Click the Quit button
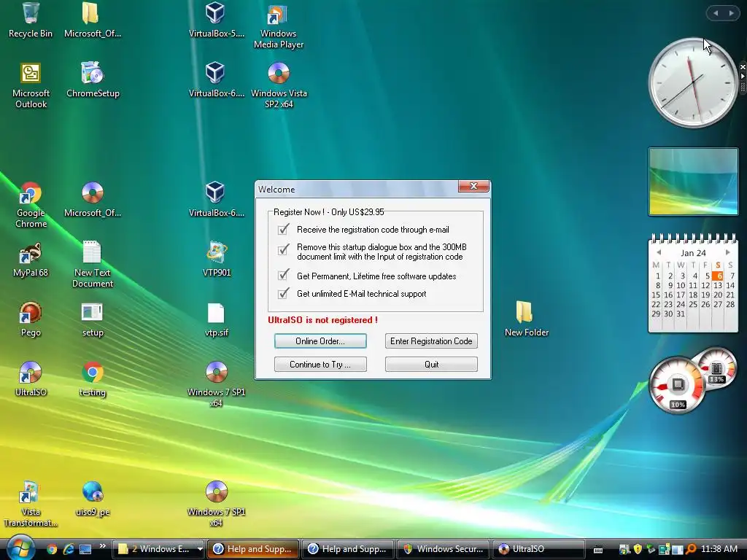 pyautogui.click(x=431, y=365)
